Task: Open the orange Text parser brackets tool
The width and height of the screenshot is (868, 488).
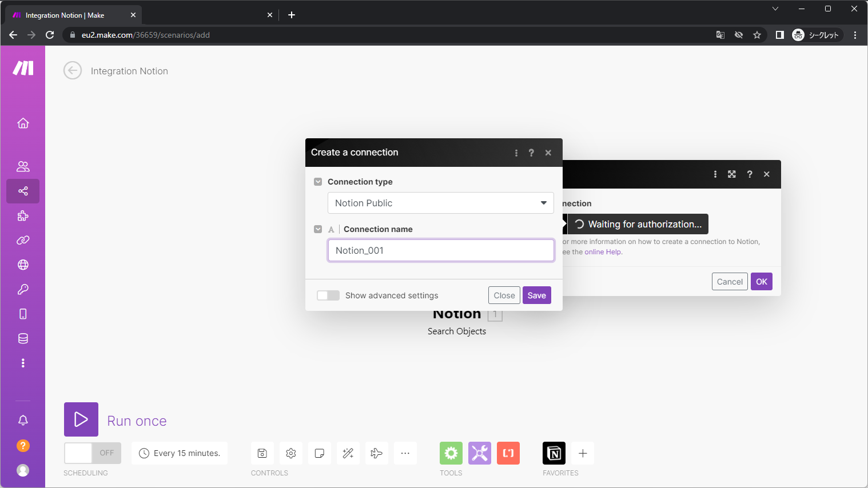Action: click(508, 453)
